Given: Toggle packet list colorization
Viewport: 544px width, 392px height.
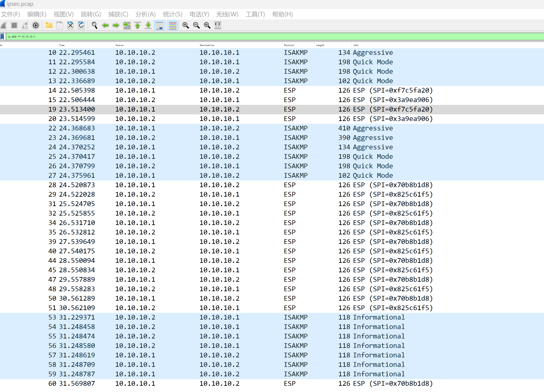Looking at the screenshot, I should pos(172,25).
